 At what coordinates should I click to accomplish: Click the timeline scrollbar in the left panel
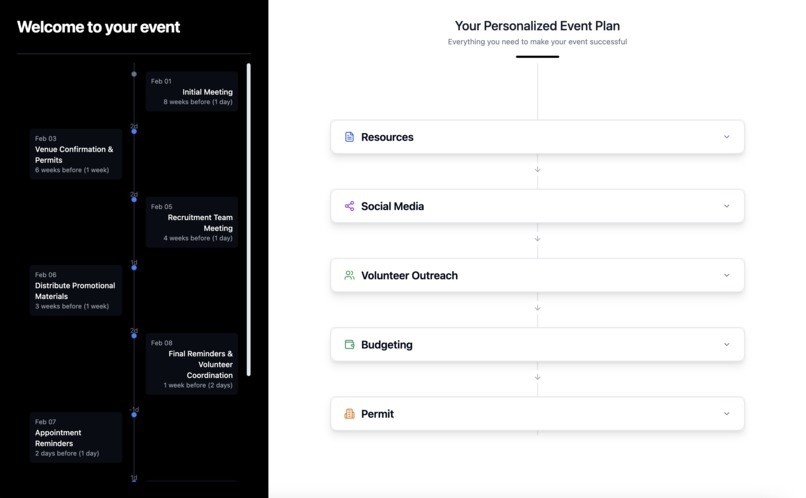click(249, 220)
